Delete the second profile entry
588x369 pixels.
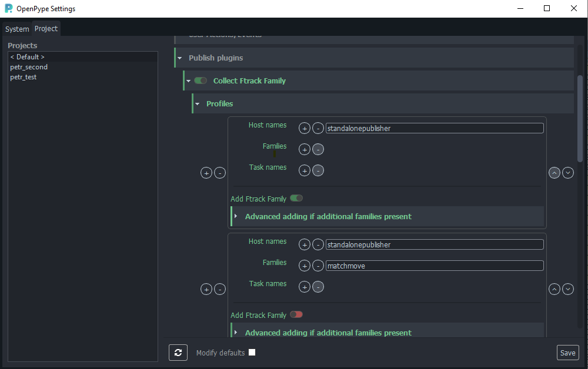(220, 289)
